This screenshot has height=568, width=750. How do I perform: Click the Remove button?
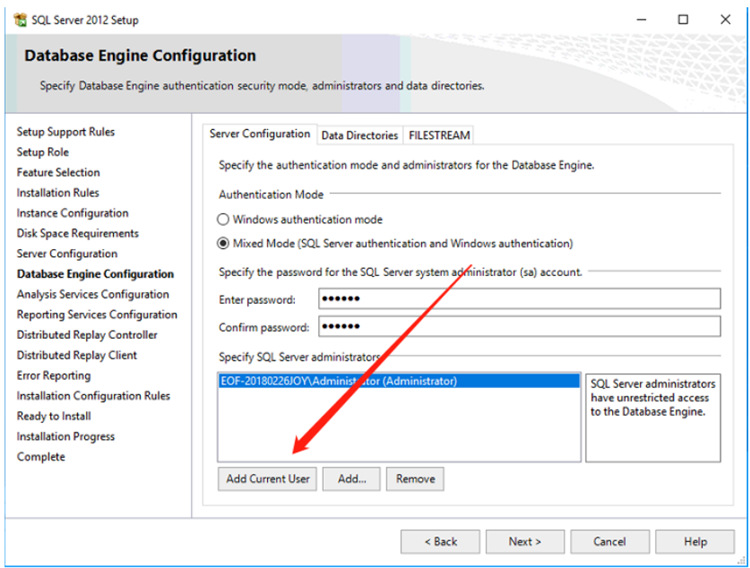point(415,479)
